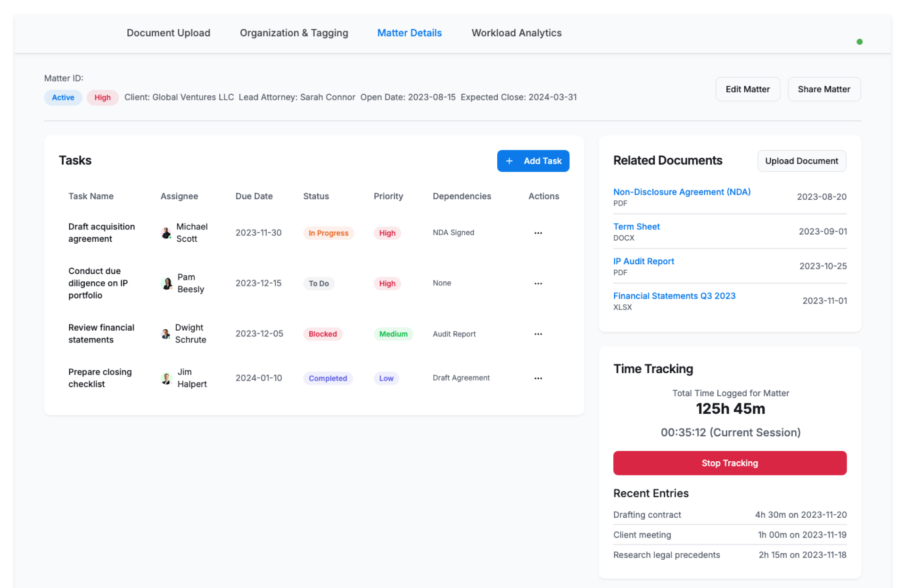This screenshot has height=588, width=905.
Task: Open Non-Disclosure Agreement (NDA) document link
Action: pos(682,192)
